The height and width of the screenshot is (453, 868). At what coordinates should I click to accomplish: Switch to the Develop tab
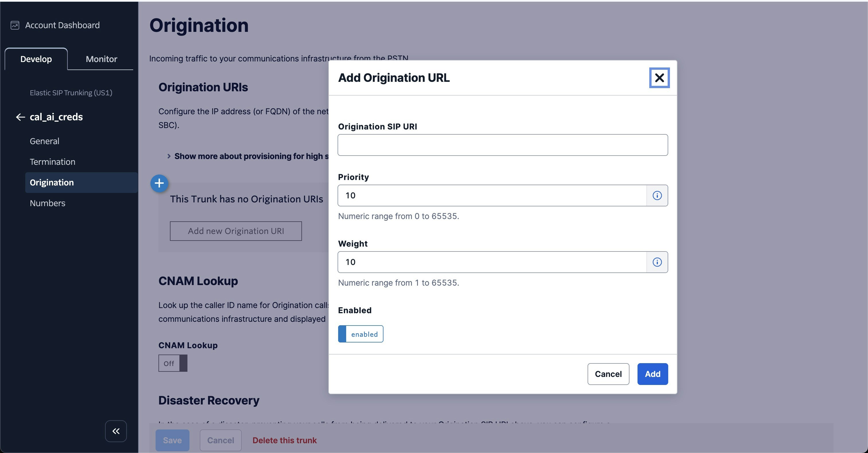coord(36,59)
